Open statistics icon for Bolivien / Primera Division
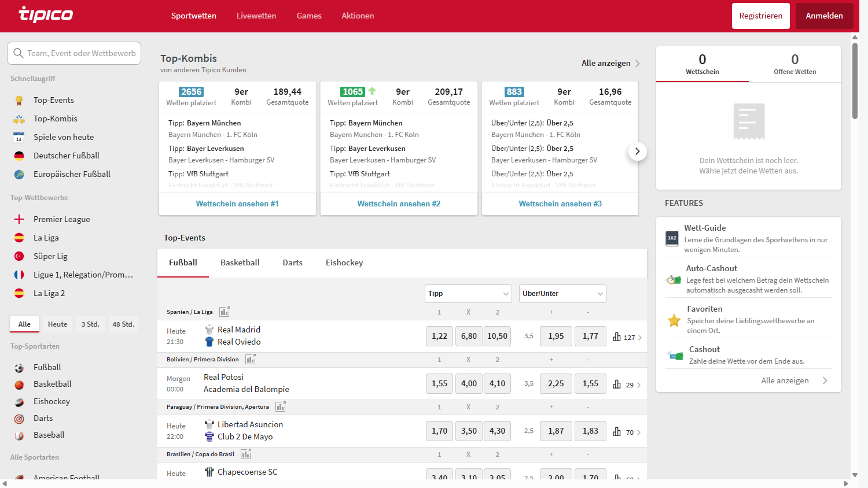The image size is (868, 488). click(x=251, y=359)
